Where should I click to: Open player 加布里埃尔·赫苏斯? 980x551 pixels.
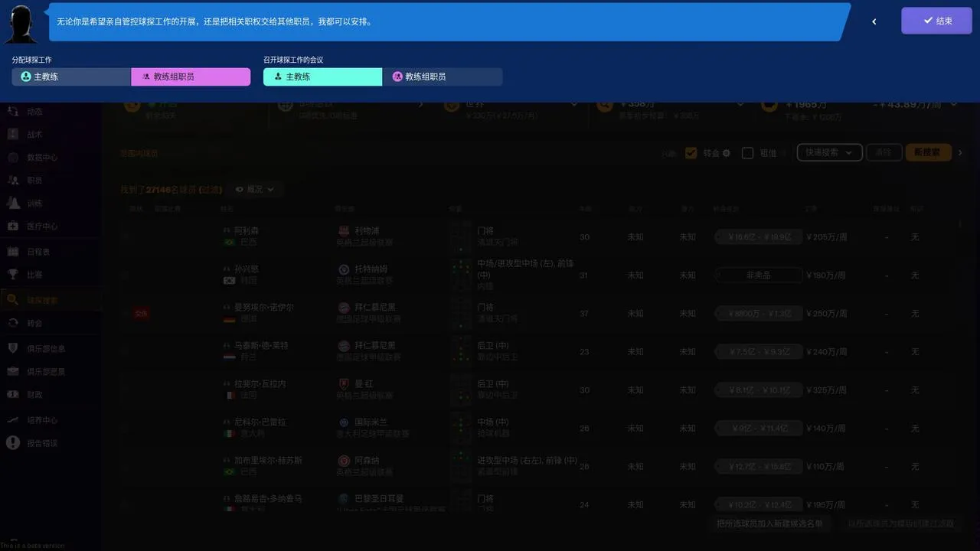(x=268, y=460)
